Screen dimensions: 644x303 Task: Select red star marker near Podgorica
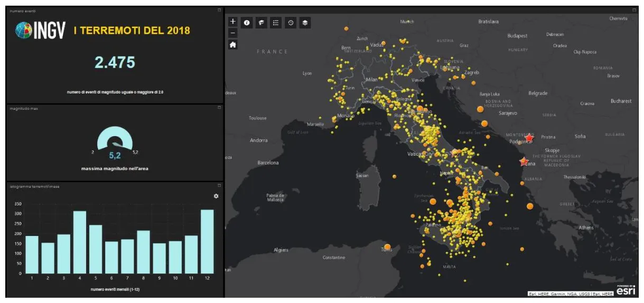click(x=529, y=138)
